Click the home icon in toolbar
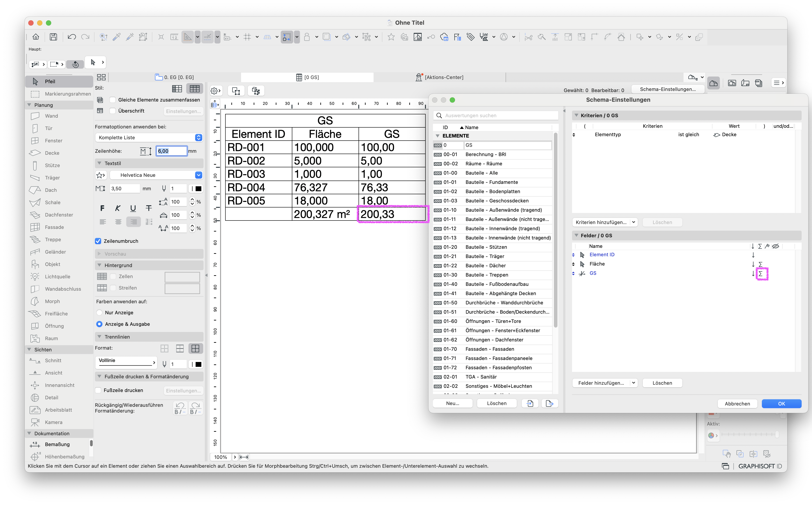The width and height of the screenshot is (812, 505). (36, 37)
